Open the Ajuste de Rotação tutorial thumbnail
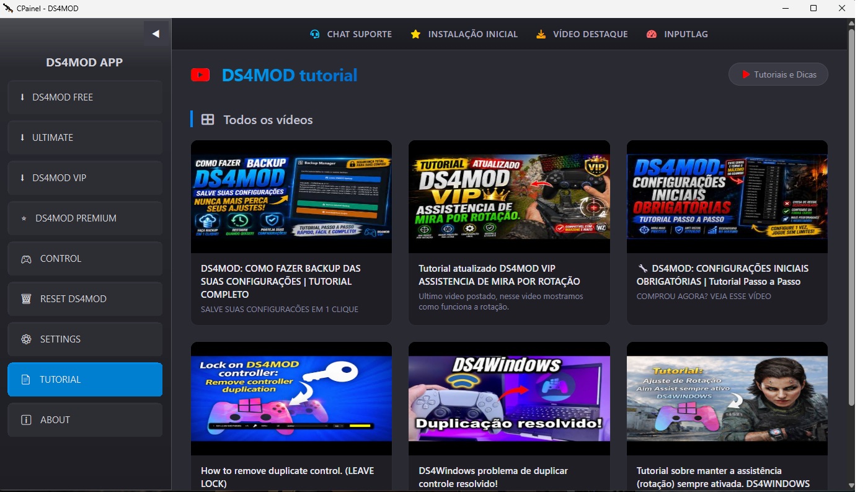 point(727,398)
